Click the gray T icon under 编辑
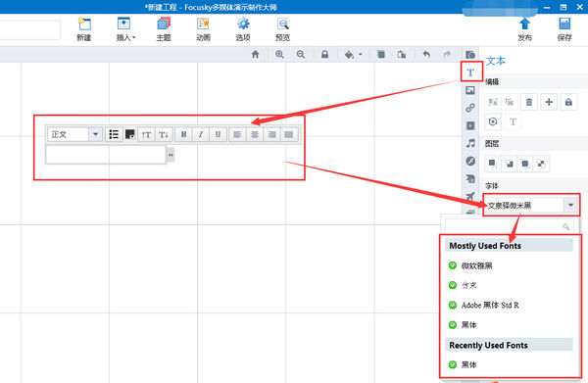 pyautogui.click(x=513, y=121)
